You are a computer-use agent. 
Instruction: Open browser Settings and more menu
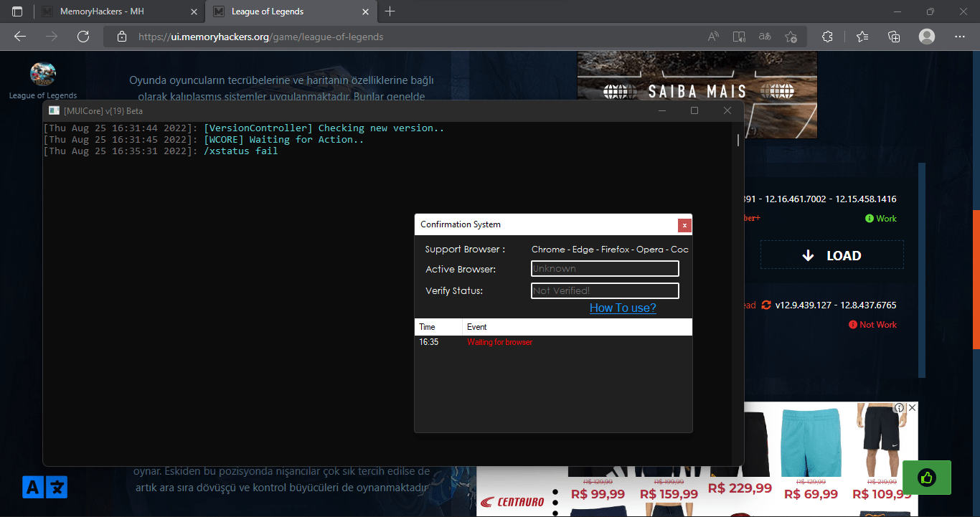click(x=960, y=37)
